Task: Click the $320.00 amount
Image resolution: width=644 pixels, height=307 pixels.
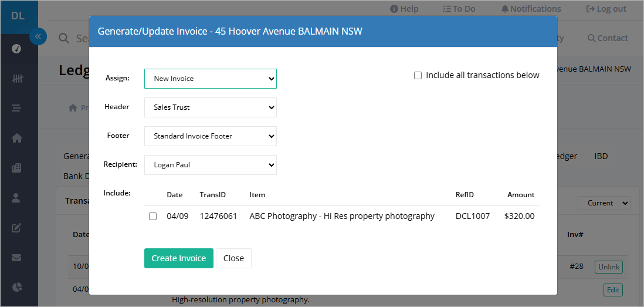Action: (x=520, y=216)
